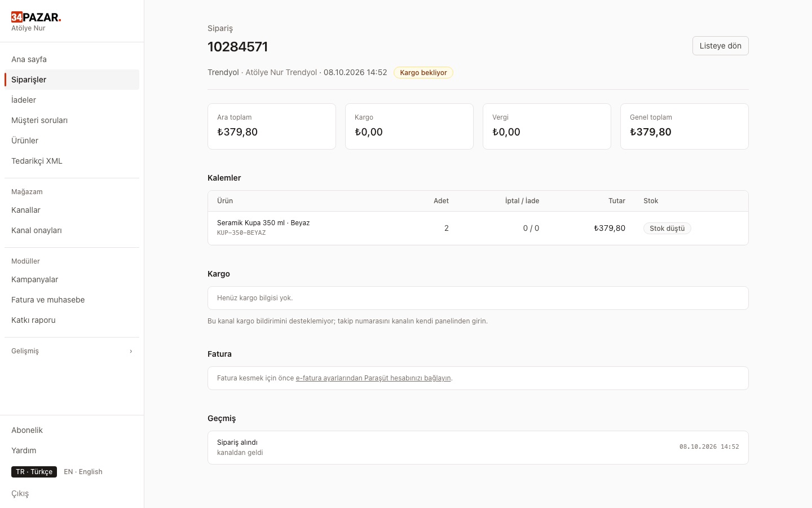Open Fatura ve muhasebe
Screen dimensions: 812x508
click(x=72, y=300)
